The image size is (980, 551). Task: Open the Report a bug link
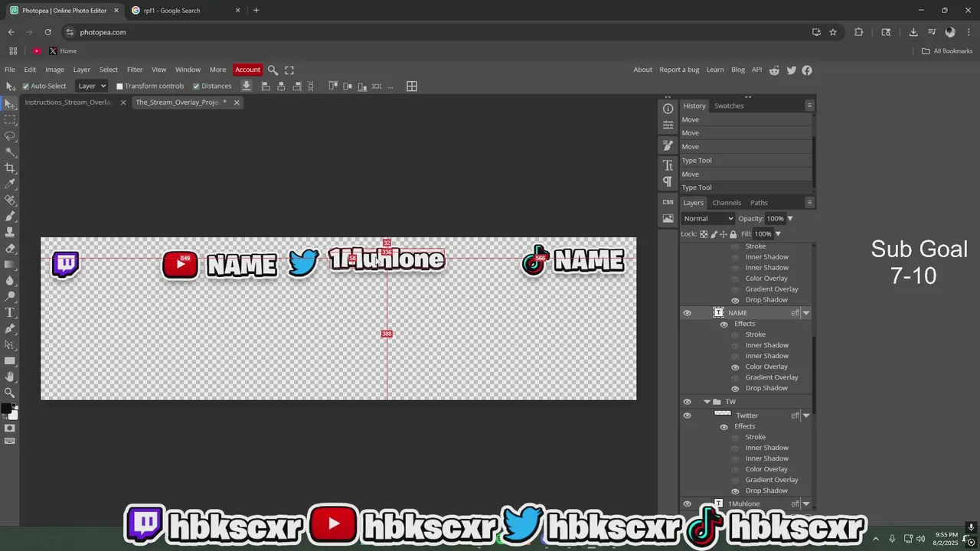pos(679,70)
